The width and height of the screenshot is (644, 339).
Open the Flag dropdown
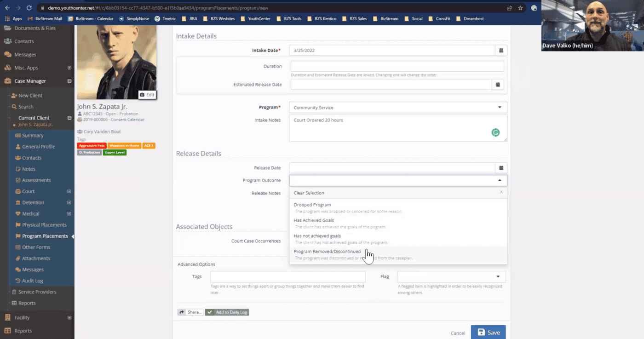[451, 276]
